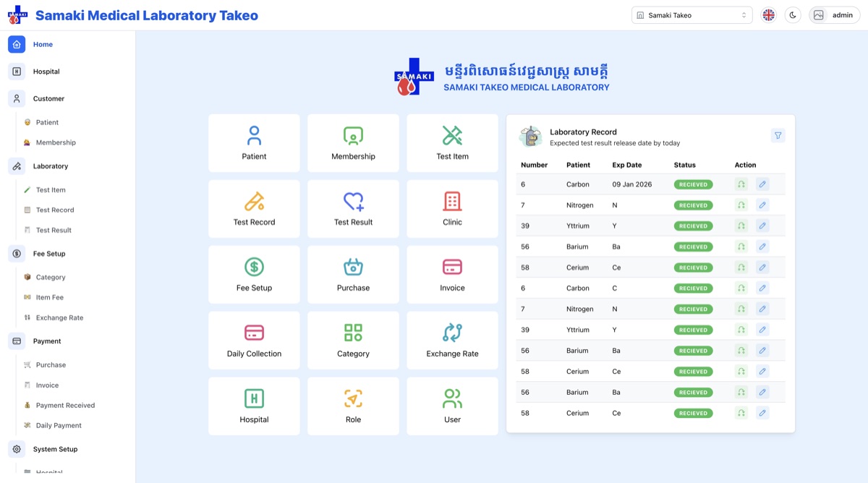Open the Test Record dashboard tile
Image resolution: width=868 pixels, height=483 pixels.
click(254, 209)
